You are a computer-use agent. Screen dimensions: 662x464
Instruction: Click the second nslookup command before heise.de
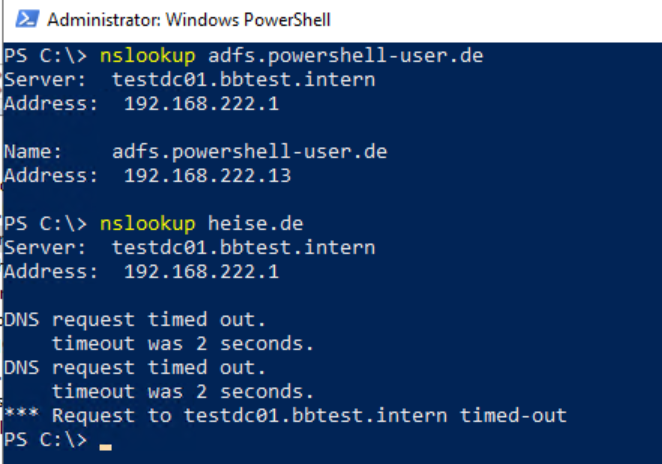coord(148,223)
